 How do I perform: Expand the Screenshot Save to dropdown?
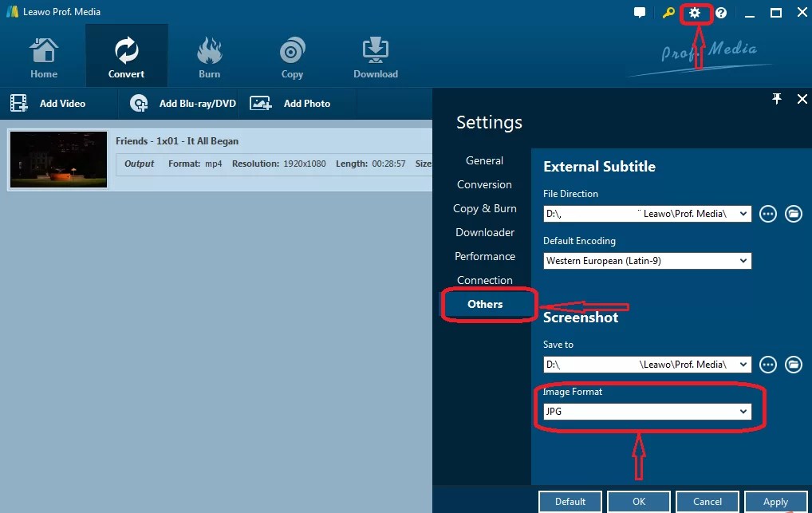pyautogui.click(x=743, y=365)
